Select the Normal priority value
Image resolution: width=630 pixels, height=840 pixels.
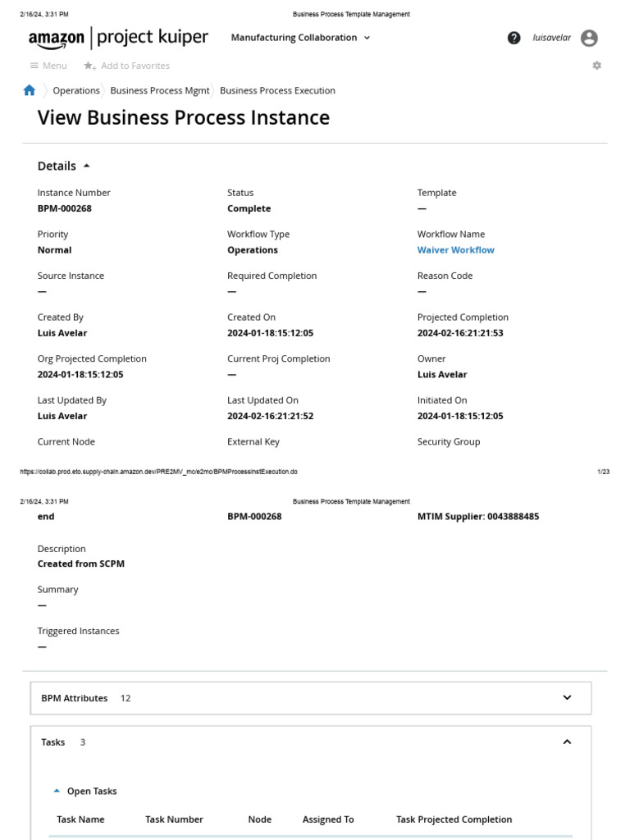[55, 249]
